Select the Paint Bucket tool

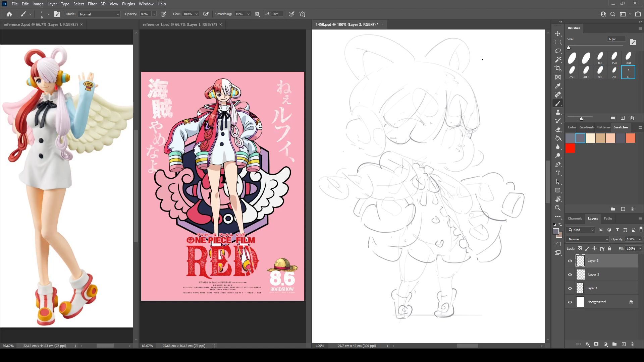(x=558, y=138)
